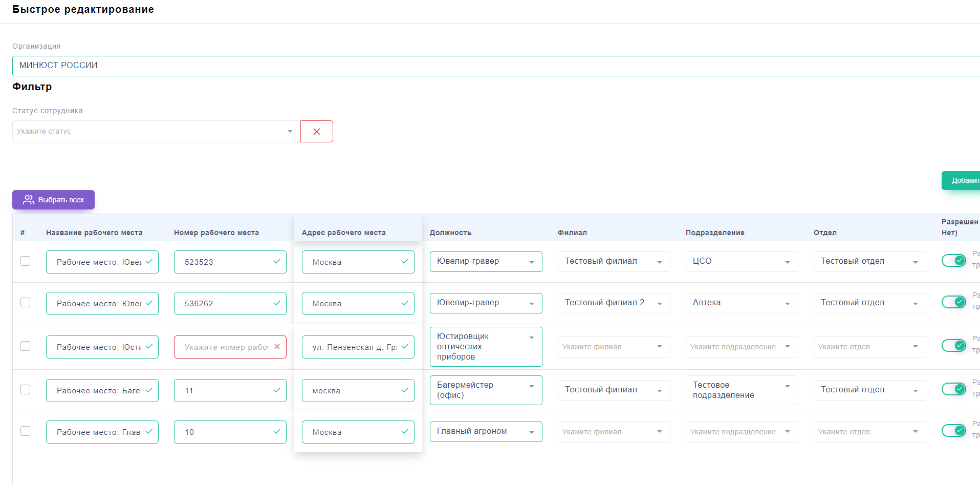Click the Адрес рабочего места column header
The image size is (980, 484).
(343, 233)
